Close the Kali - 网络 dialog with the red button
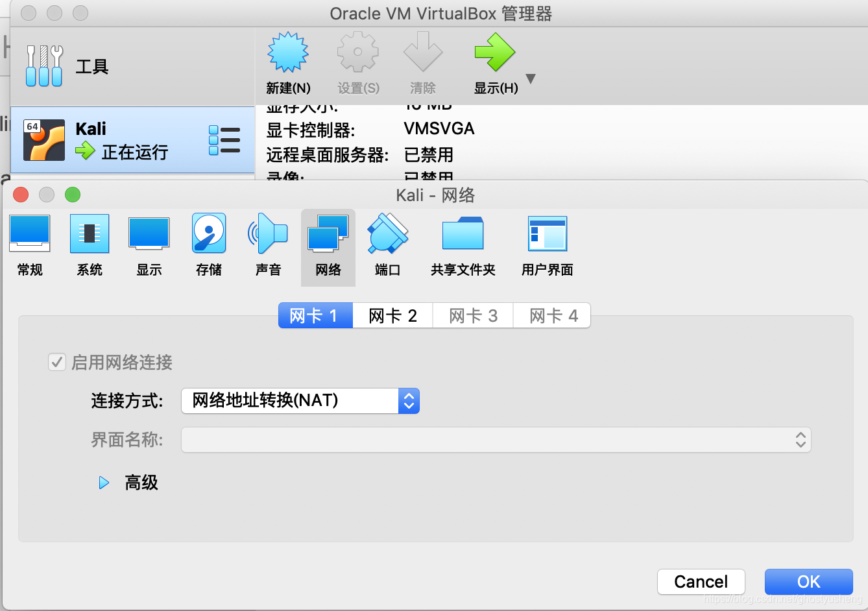 pyautogui.click(x=21, y=195)
